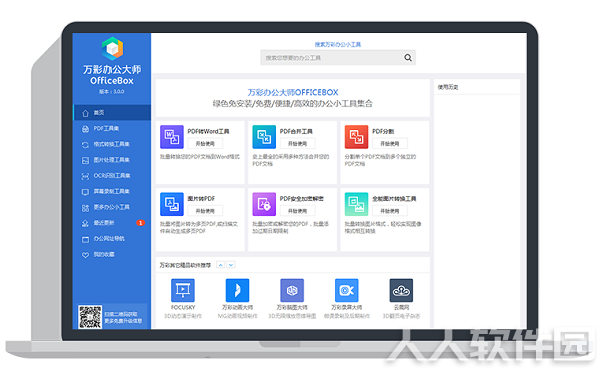The height and width of the screenshot is (379, 600).
Task: Click the 图片转PDF title text
Action: [201, 199]
